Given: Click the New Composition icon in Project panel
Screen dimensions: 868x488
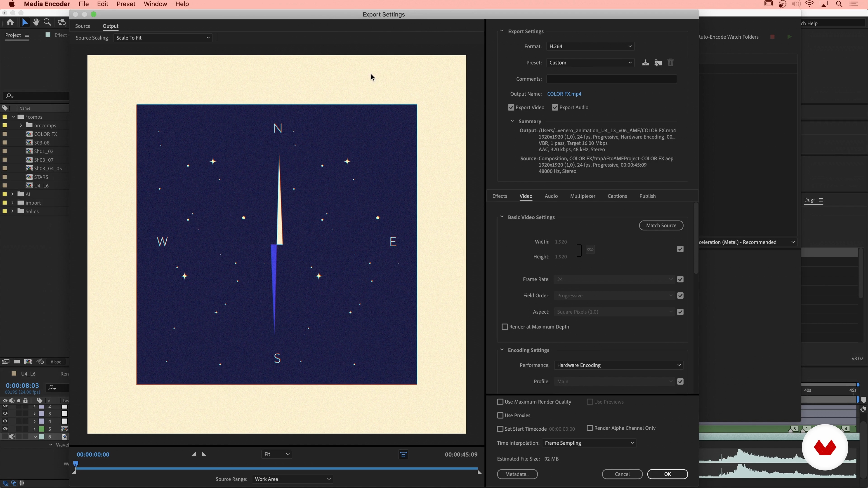Looking at the screenshot, I should [28, 361].
